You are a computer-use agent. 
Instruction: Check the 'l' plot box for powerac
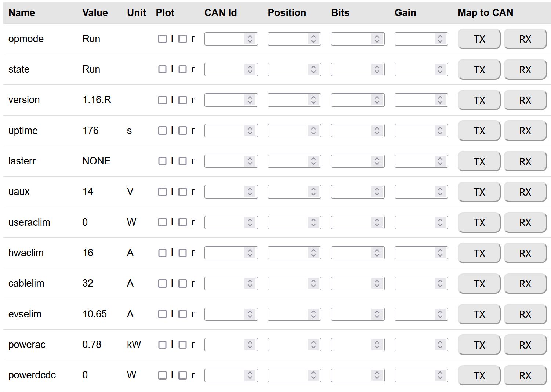pos(162,345)
